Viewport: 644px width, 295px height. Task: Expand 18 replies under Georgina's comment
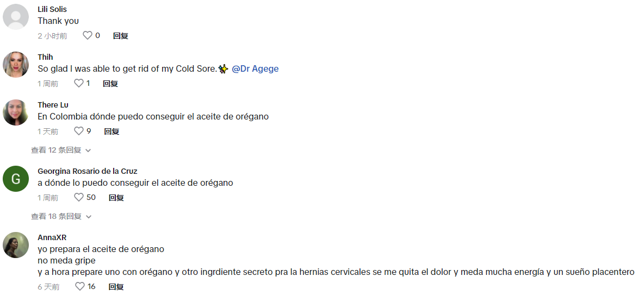point(56,217)
